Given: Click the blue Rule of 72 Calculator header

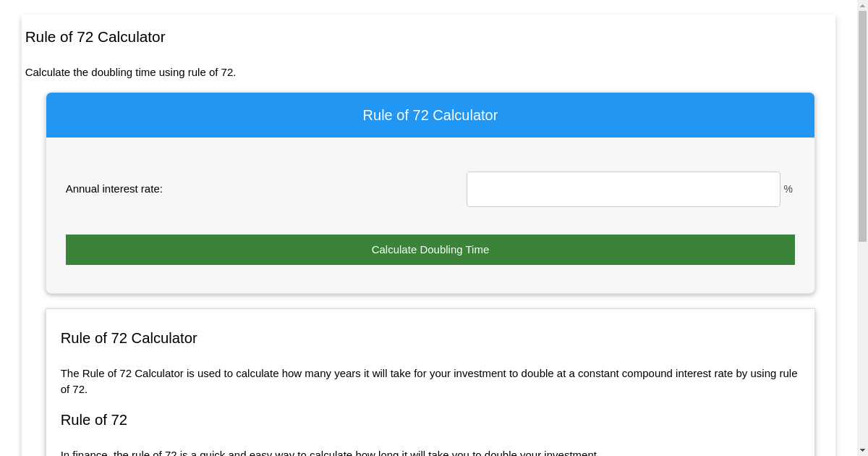Looking at the screenshot, I should pos(430,115).
